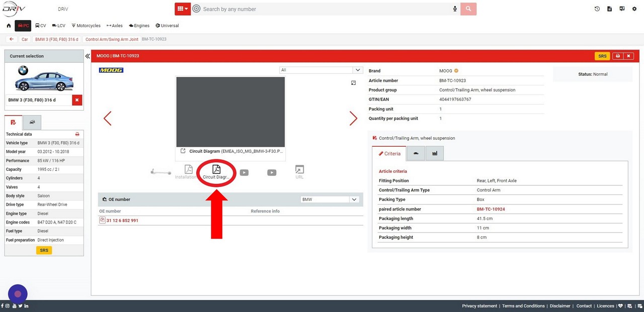644x312 pixels.
Task: Click the Installation PDF document icon
Action: coord(188,170)
